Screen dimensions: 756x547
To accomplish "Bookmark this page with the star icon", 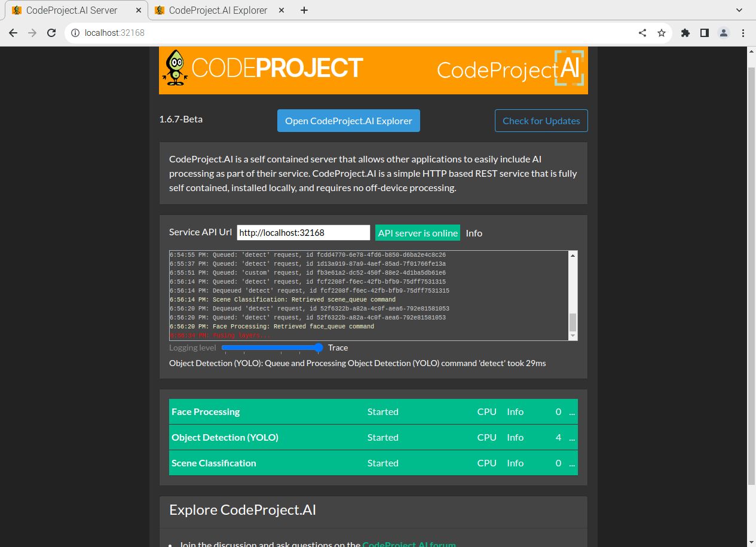I will click(662, 33).
